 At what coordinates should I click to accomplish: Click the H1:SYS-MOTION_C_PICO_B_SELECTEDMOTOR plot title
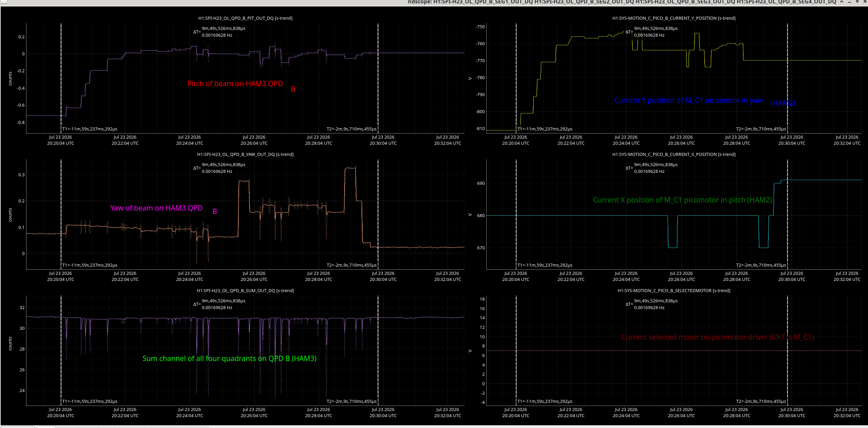[674, 291]
